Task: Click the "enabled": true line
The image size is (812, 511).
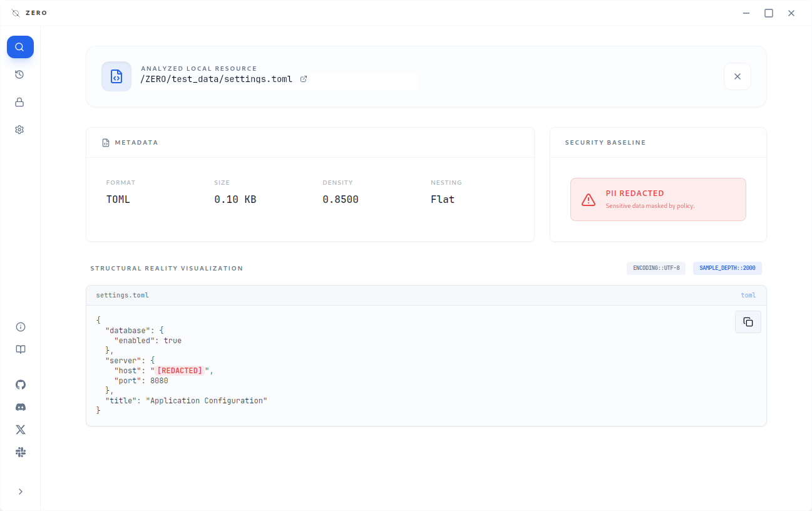Action: (x=148, y=341)
